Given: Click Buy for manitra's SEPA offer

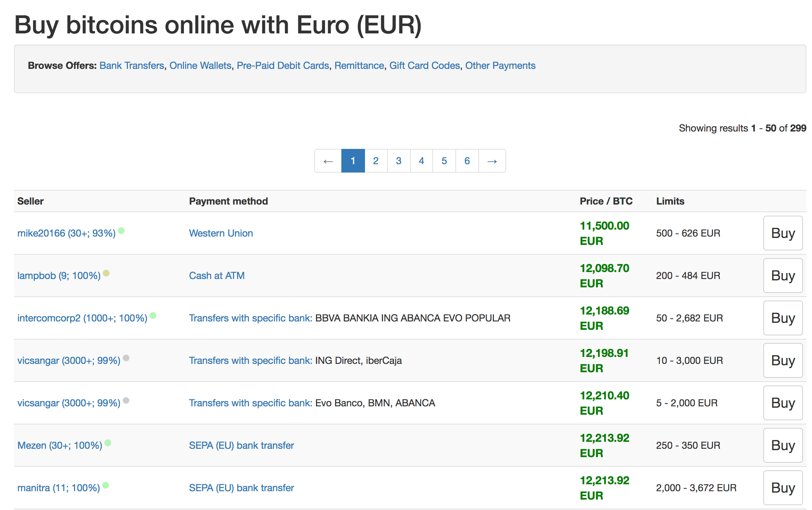Looking at the screenshot, I should click(782, 488).
